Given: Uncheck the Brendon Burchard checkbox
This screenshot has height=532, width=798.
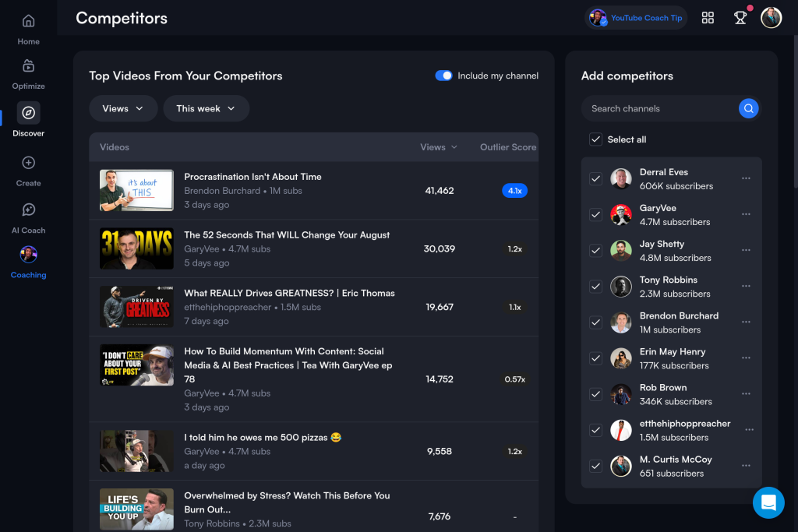Looking at the screenshot, I should 595,322.
